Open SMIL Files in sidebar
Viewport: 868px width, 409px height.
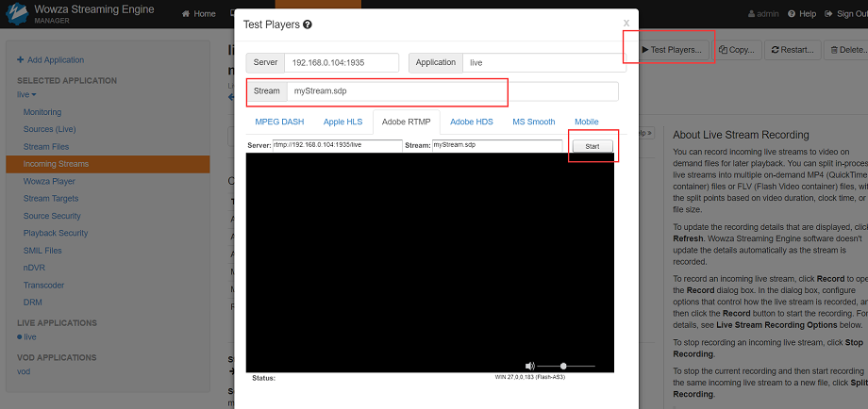coord(42,251)
